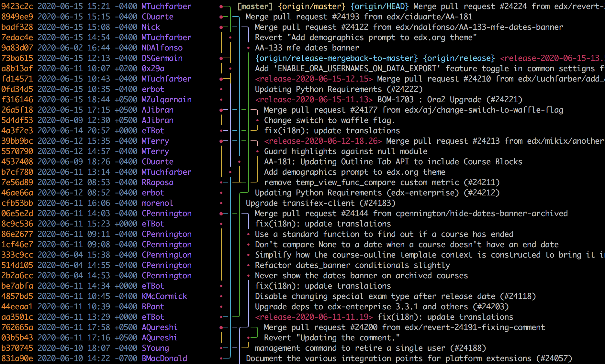This screenshot has height=364, width=605.
Task: Click the graph dot on the cfb53bb row
Action: 221,203
